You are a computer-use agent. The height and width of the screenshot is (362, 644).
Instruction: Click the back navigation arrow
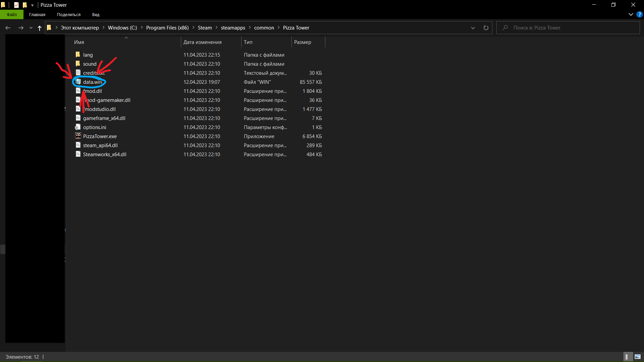coord(8,28)
